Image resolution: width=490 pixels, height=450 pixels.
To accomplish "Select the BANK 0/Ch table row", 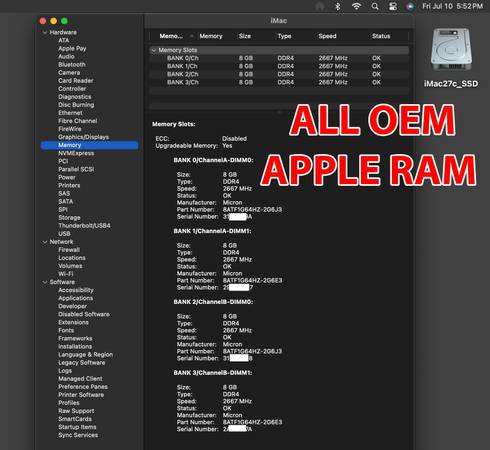I will (x=279, y=58).
